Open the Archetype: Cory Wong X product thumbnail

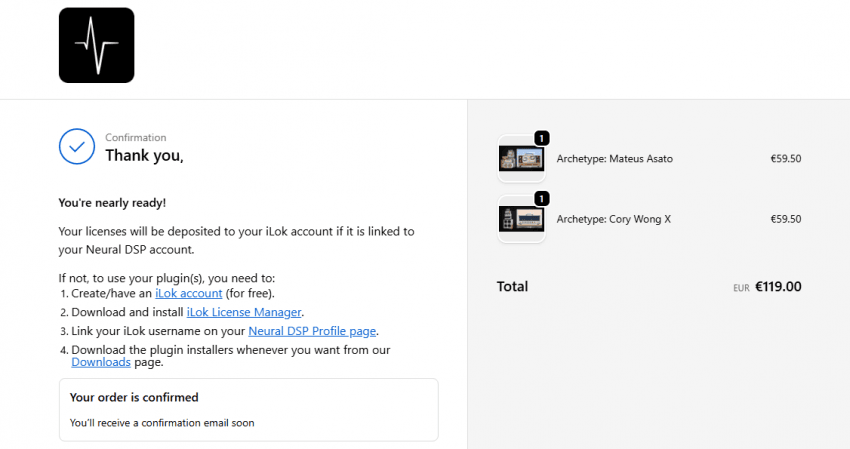coord(521,219)
